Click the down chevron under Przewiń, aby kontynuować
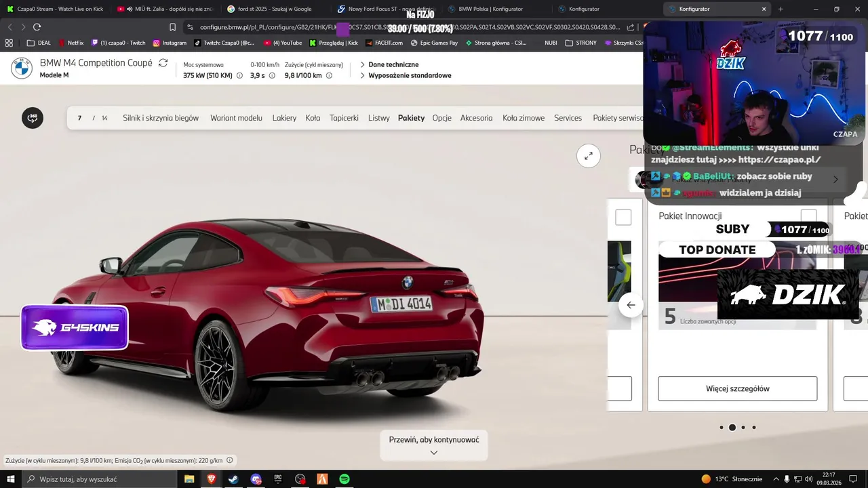 click(x=434, y=453)
